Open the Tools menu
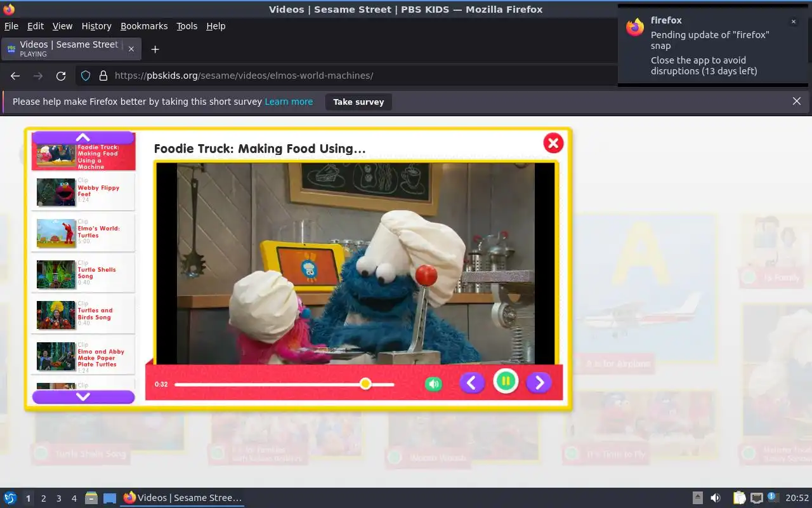Image resolution: width=812 pixels, height=508 pixels. (187, 26)
